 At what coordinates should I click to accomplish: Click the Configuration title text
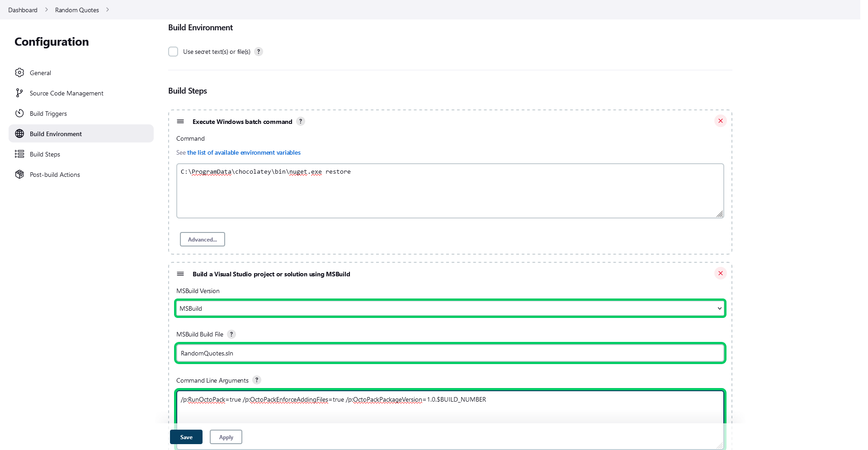(x=52, y=42)
